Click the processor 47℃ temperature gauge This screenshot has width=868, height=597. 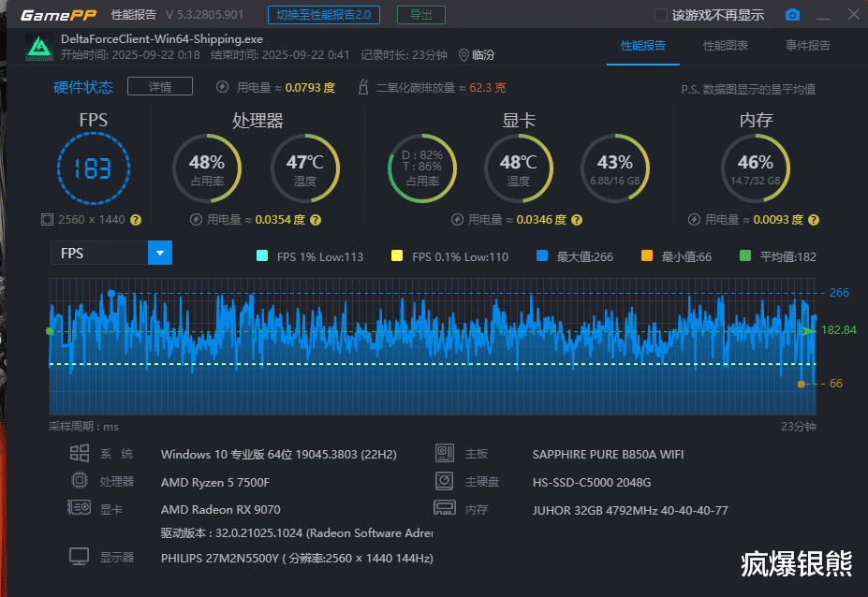(x=305, y=168)
